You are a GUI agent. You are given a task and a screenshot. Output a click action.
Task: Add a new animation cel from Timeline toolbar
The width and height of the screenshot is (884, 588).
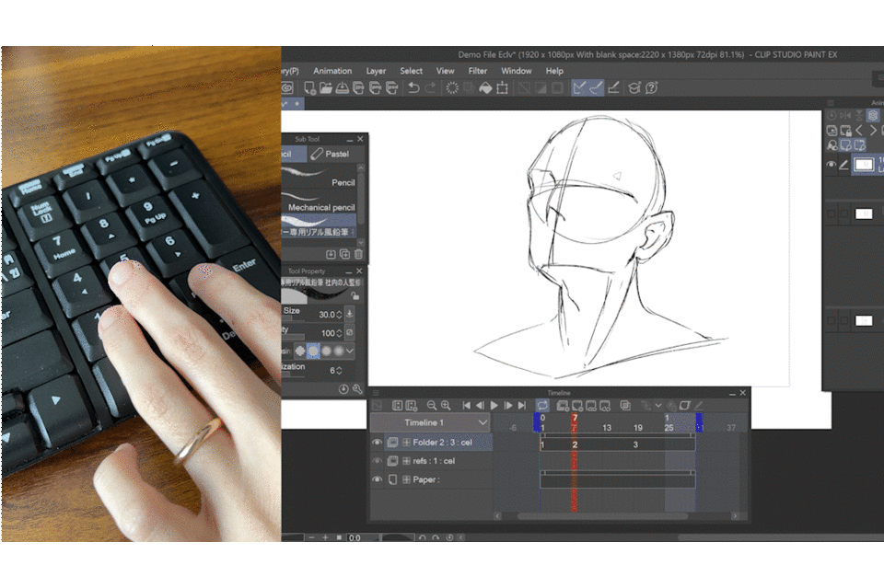point(576,406)
